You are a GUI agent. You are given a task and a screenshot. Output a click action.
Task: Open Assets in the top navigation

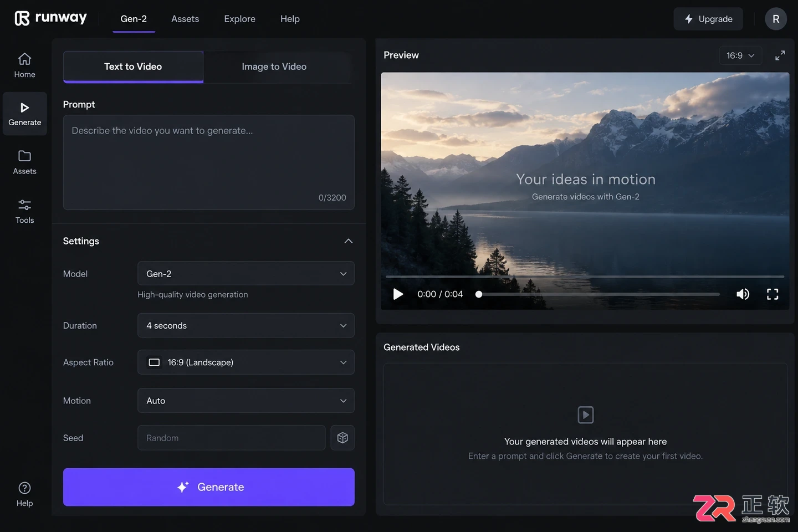click(x=185, y=19)
